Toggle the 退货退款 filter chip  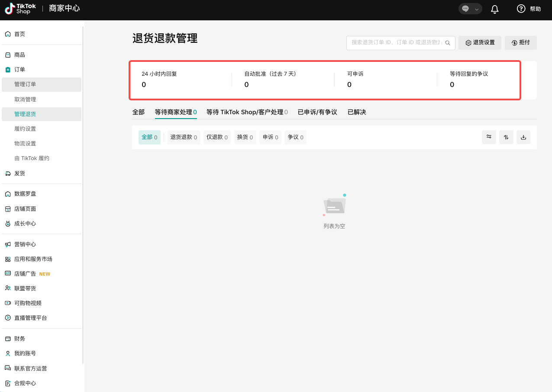click(x=183, y=137)
